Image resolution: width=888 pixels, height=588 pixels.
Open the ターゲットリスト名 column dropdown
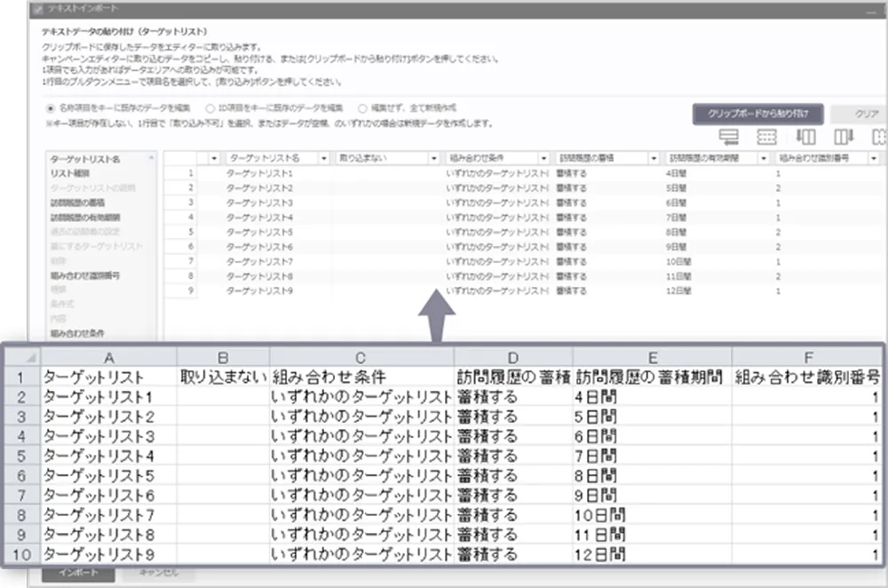pos(324,157)
